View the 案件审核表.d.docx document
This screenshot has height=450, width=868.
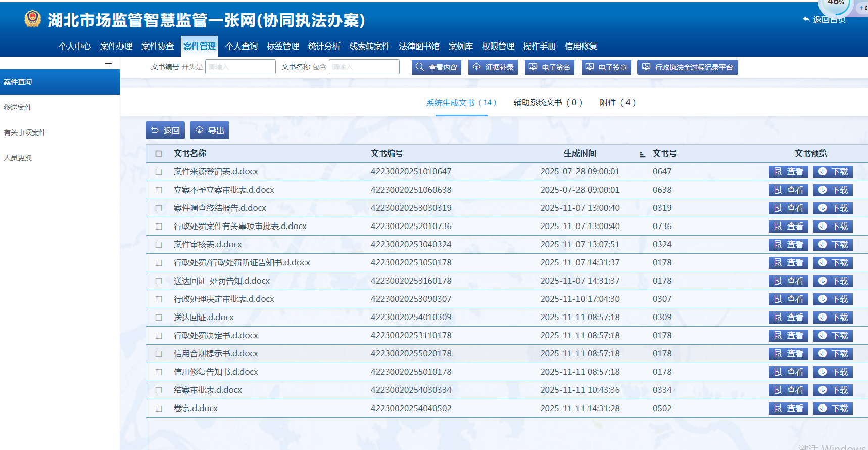click(788, 244)
